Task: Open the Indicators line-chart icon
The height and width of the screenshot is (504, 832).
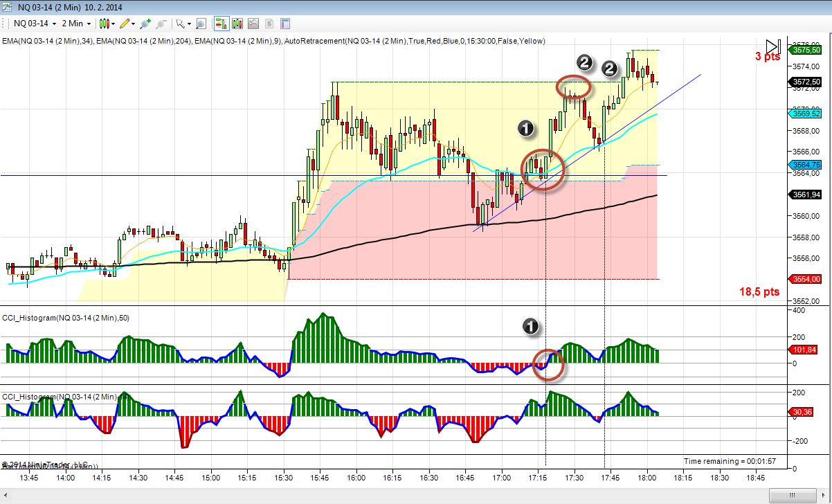Action: click(253, 24)
